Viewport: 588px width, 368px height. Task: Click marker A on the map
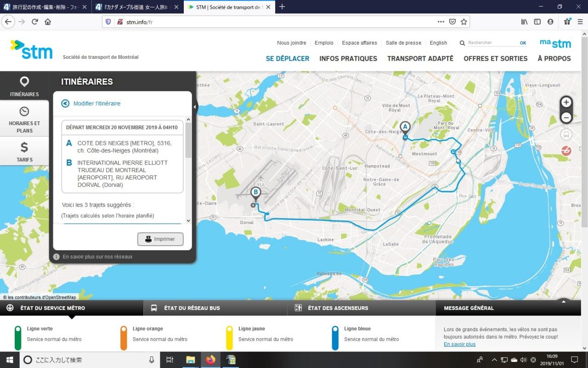(405, 126)
